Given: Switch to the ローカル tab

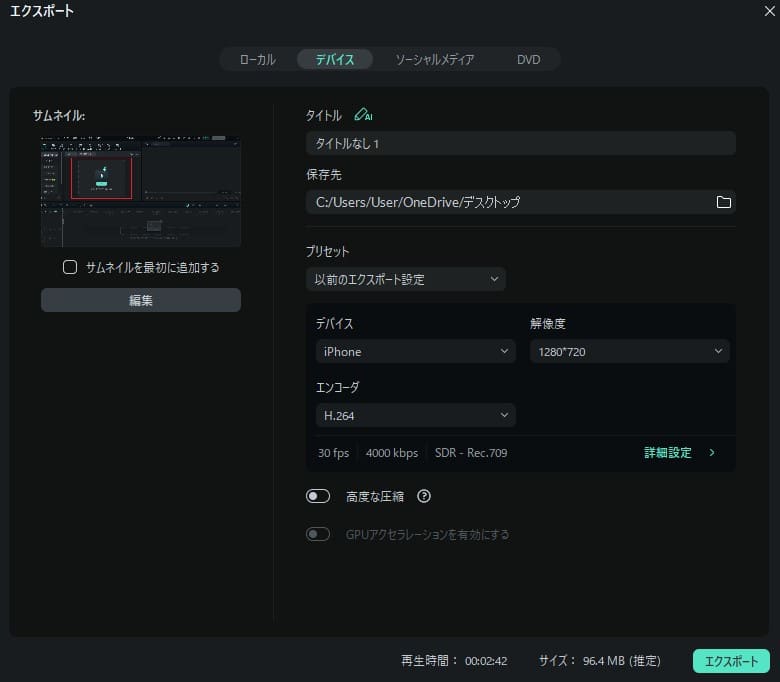Looking at the screenshot, I should [258, 60].
